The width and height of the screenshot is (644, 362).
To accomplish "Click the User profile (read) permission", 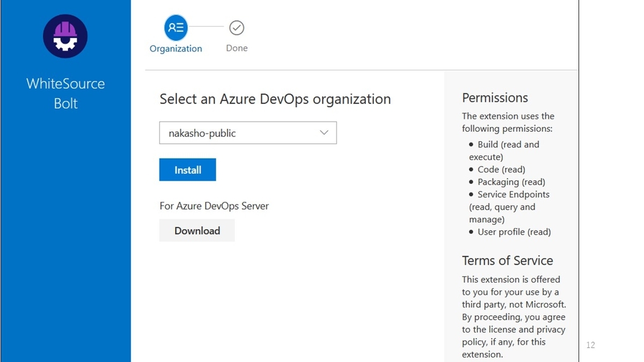I will click(x=514, y=232).
